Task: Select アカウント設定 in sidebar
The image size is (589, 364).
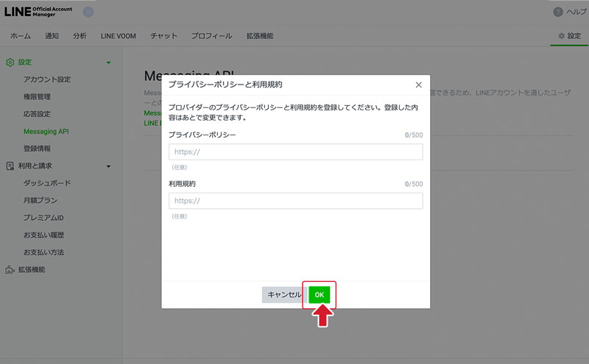Action: (x=47, y=79)
